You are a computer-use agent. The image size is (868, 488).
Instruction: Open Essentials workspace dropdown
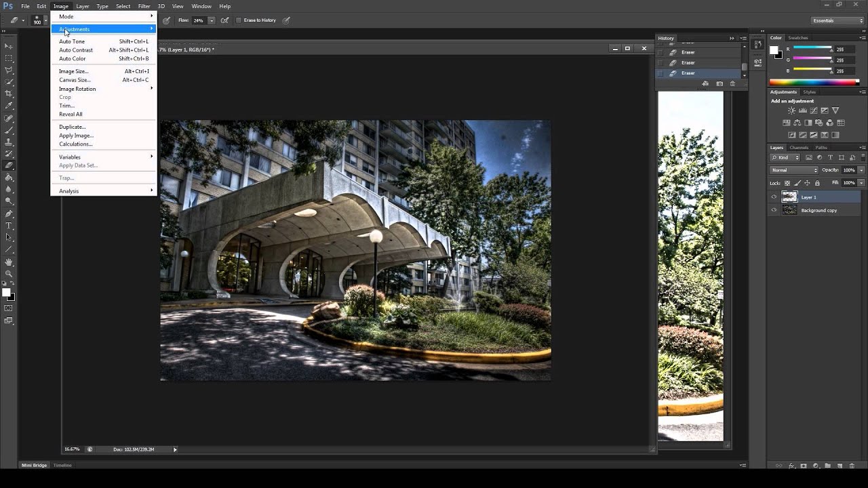[x=838, y=20]
